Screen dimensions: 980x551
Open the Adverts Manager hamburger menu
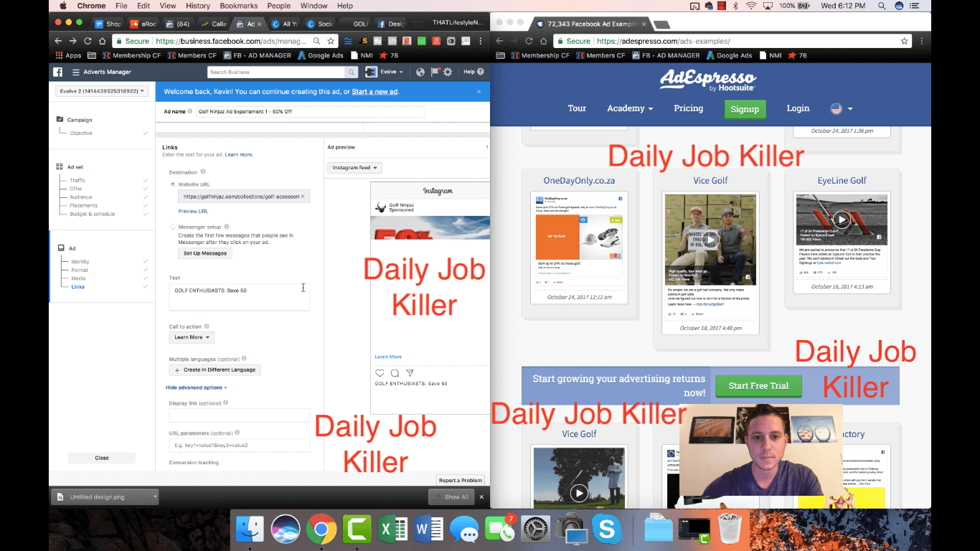[75, 72]
